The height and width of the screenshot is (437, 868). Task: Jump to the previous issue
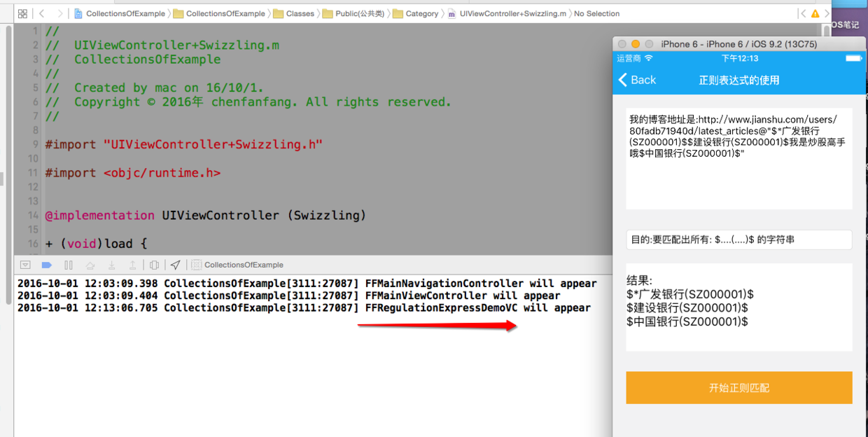coord(802,13)
